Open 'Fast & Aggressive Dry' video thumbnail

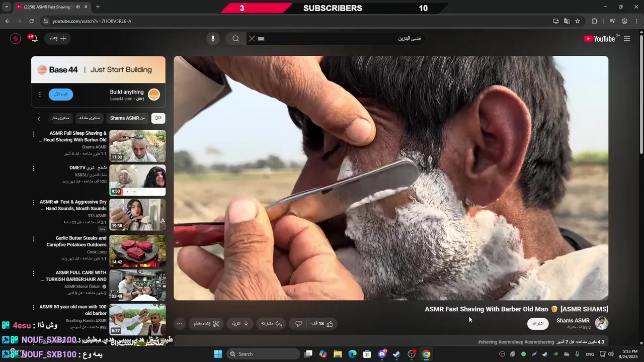coord(137,214)
